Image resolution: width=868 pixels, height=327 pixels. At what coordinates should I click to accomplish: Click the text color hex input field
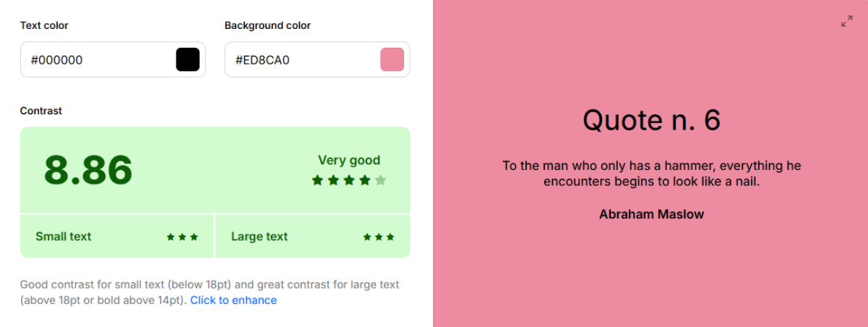tap(98, 60)
